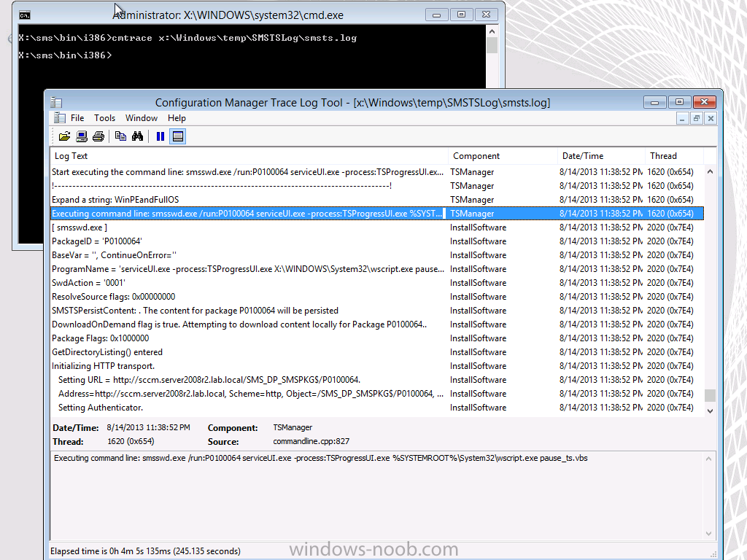The image size is (747, 560).
Task: Click the cmd window scroll up arrow
Action: 492,31
